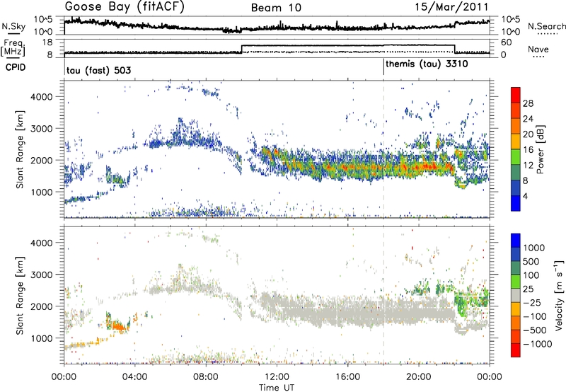Image resolution: width=566 pixels, height=392 pixels.
Task: Click the grey band of the velocity color bar
Action: point(516,295)
